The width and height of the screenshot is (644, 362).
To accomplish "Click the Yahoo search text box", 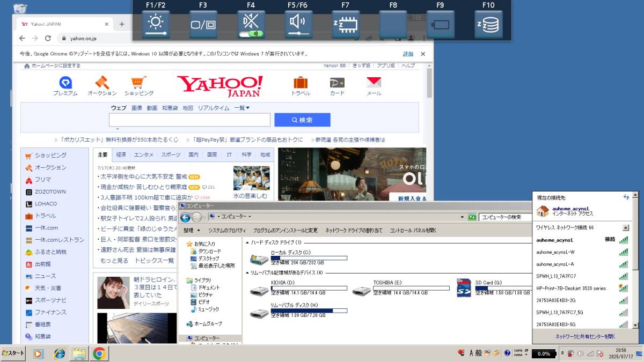I will 189,120.
